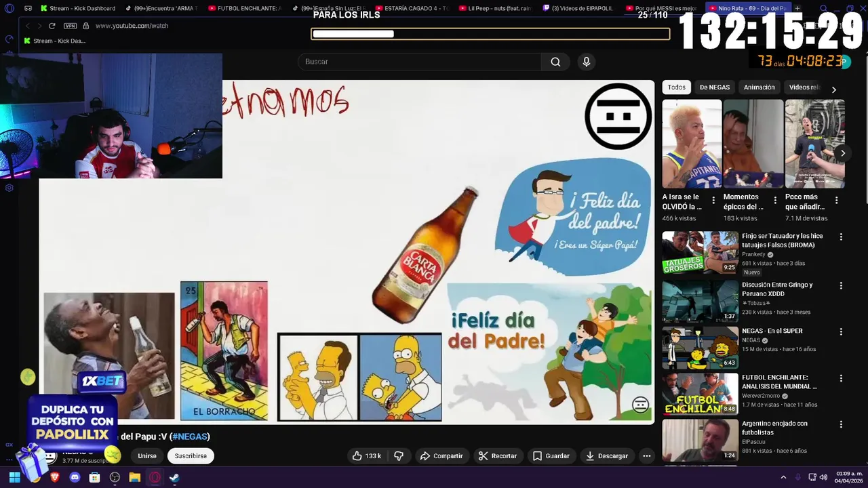Image resolution: width=868 pixels, height=488 pixels.
Task: Switch to Por qué MESSI es mejor tab
Action: [x=662, y=8]
